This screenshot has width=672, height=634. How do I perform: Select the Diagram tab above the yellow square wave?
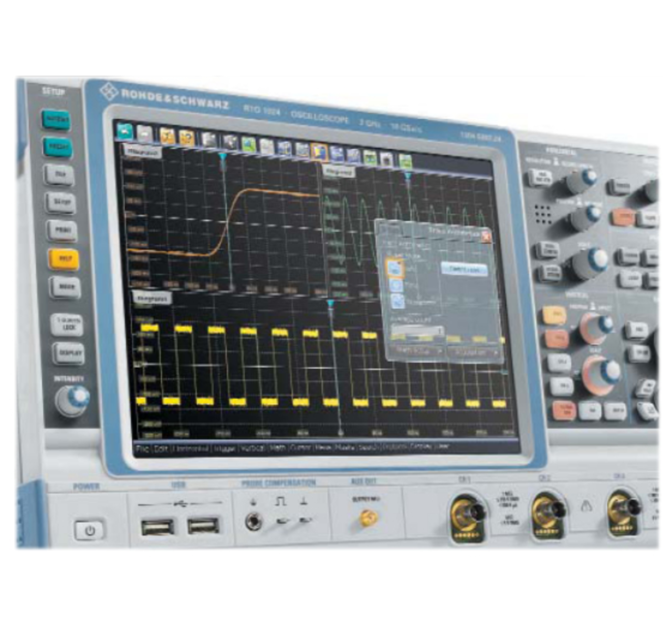(151, 298)
